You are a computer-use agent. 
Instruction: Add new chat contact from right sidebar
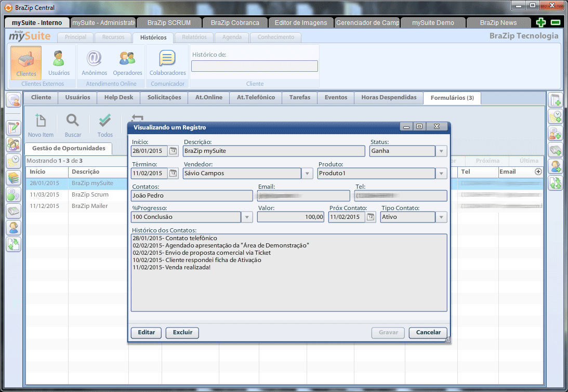556,133
